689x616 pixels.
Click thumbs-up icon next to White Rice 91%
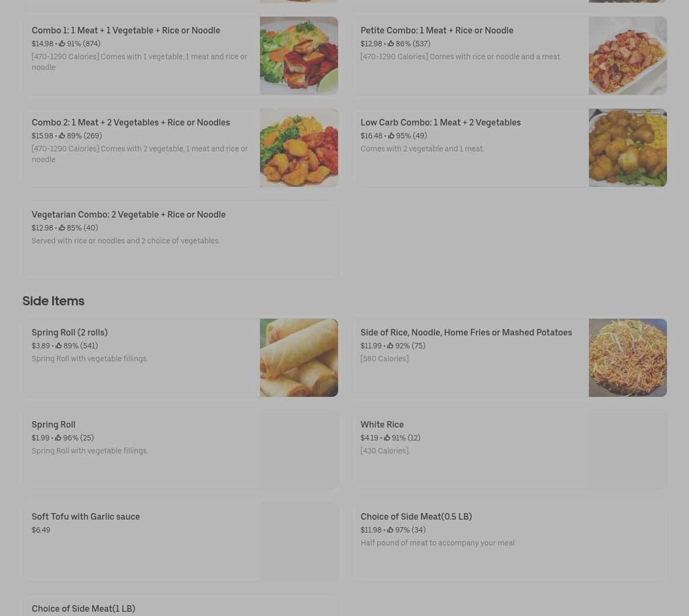tap(387, 438)
